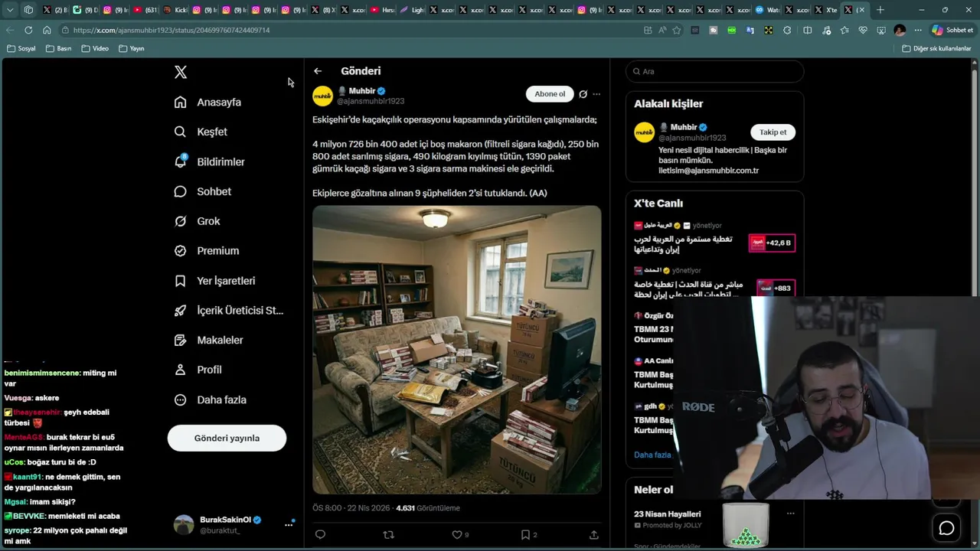This screenshot has width=980, height=551.
Task: Open Anasayfa home page
Action: click(207, 102)
